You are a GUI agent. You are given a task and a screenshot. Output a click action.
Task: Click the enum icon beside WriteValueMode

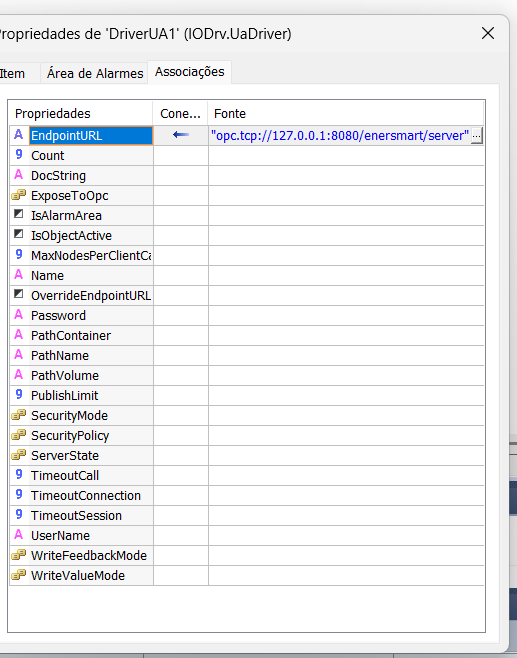click(x=18, y=575)
